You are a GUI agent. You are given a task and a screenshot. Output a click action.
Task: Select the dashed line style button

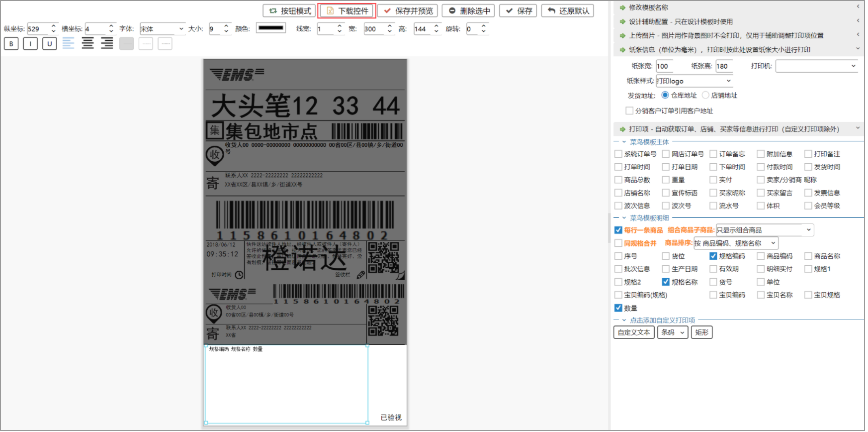(x=146, y=44)
